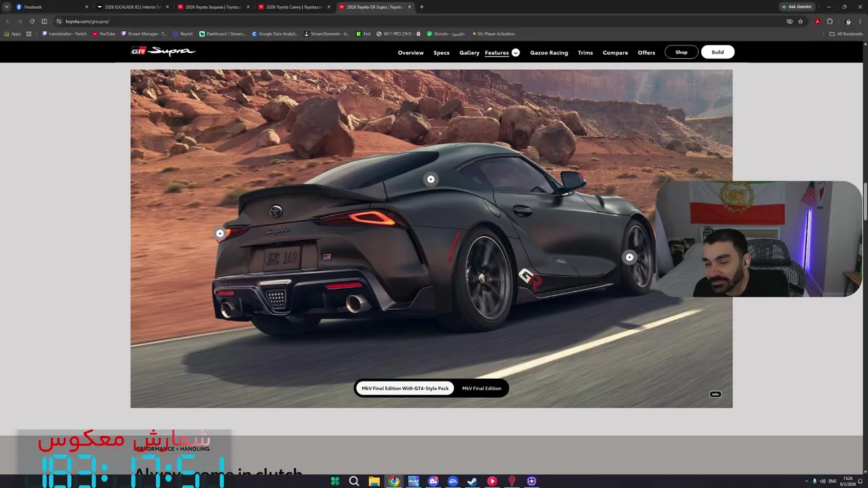
Task: Open Steam from the taskbar
Action: 473,481
